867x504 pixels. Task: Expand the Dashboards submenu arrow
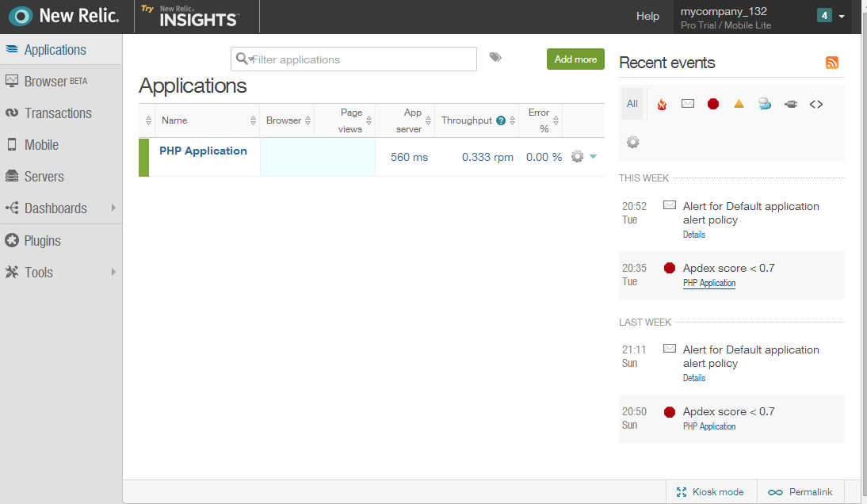click(x=113, y=208)
